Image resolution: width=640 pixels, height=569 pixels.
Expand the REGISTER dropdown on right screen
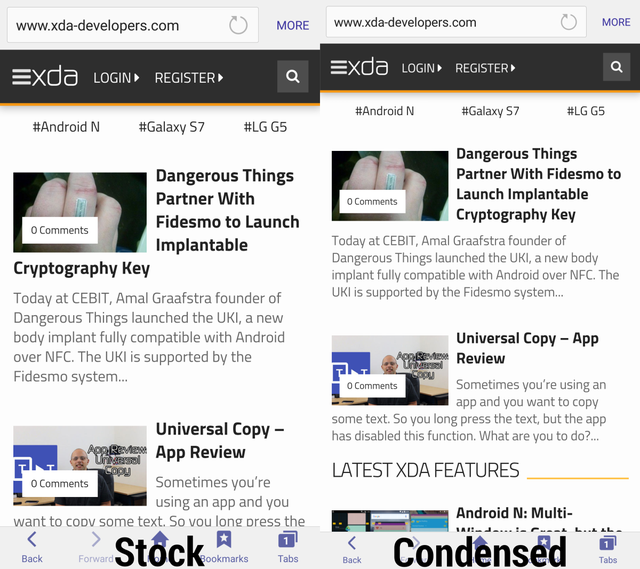pyautogui.click(x=485, y=68)
